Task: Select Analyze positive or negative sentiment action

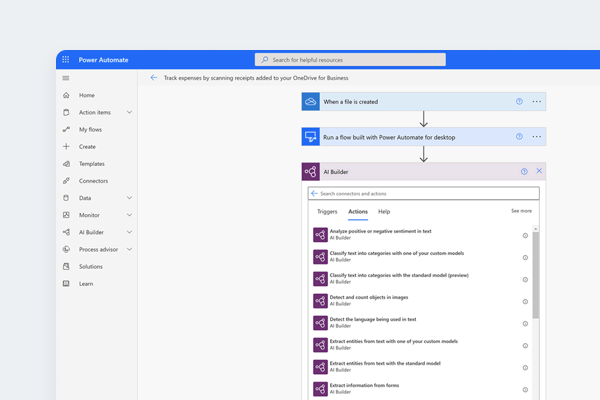Action: click(x=420, y=235)
